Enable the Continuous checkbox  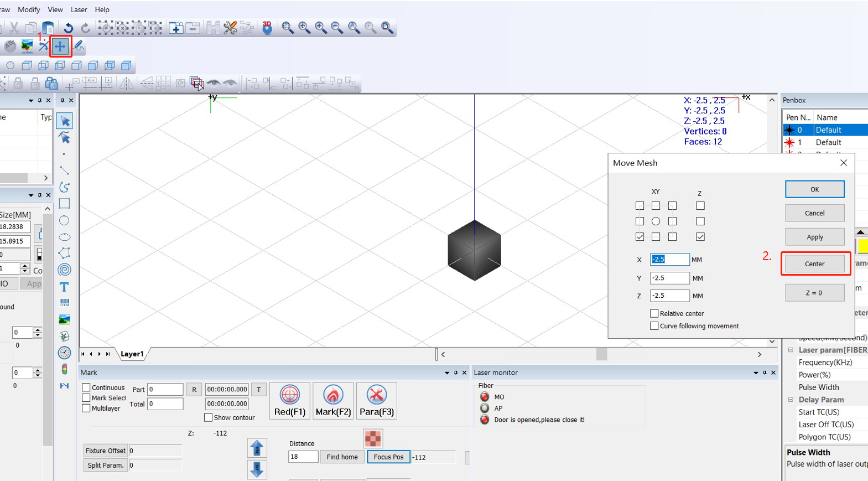click(x=86, y=387)
